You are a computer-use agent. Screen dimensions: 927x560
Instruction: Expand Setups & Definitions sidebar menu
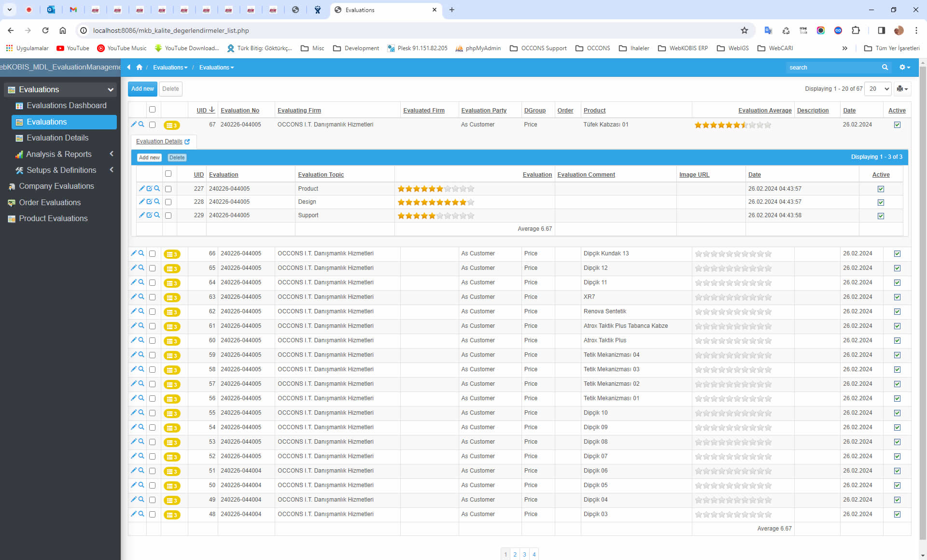(x=111, y=170)
